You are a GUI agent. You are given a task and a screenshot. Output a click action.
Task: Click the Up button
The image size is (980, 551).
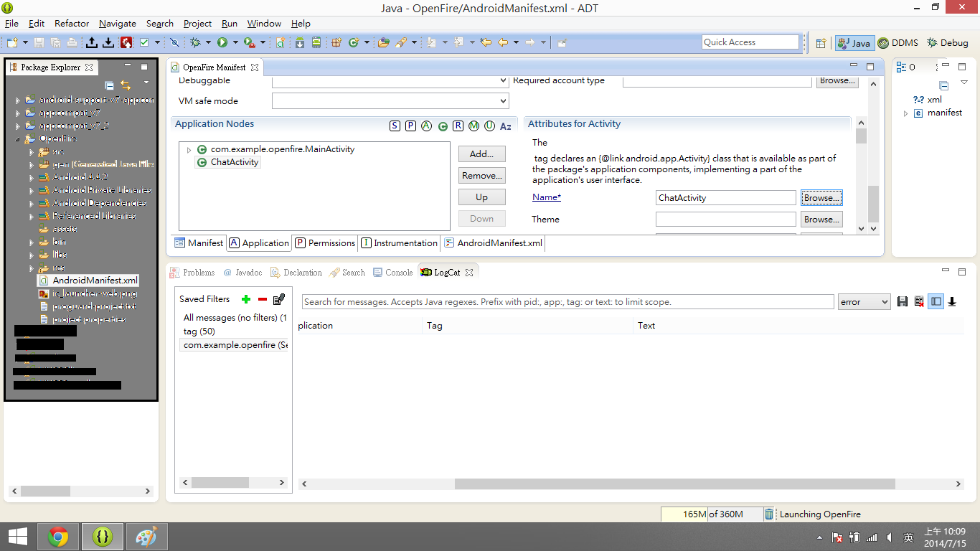click(481, 197)
